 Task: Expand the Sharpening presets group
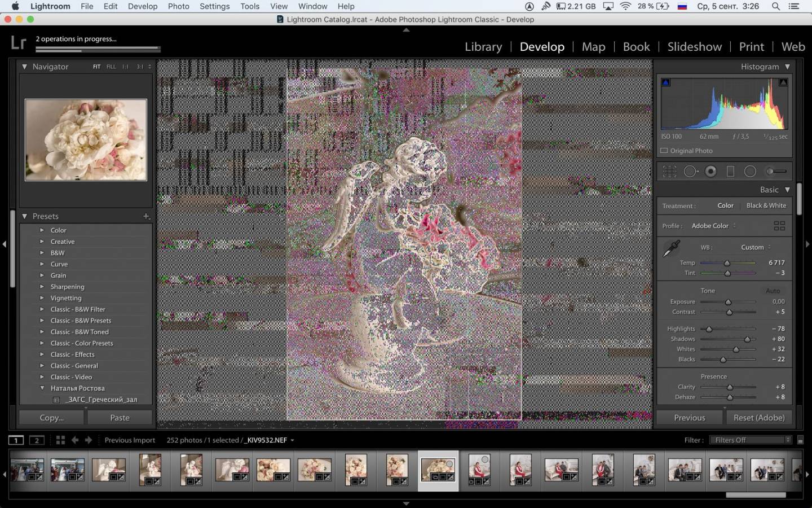[42, 287]
